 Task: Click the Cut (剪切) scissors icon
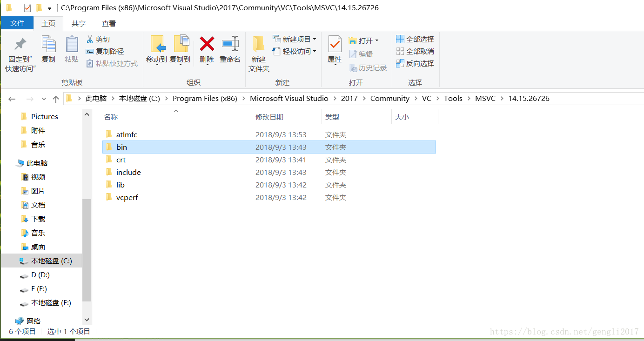(x=90, y=39)
